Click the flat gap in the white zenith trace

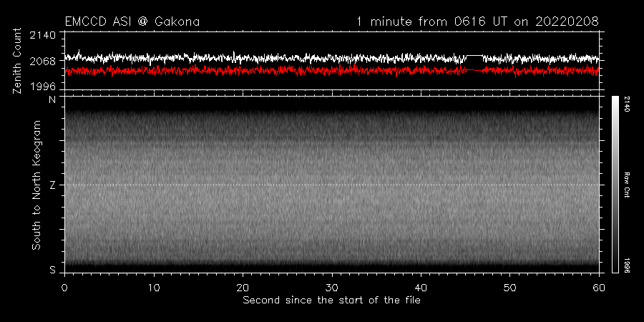(x=475, y=55)
